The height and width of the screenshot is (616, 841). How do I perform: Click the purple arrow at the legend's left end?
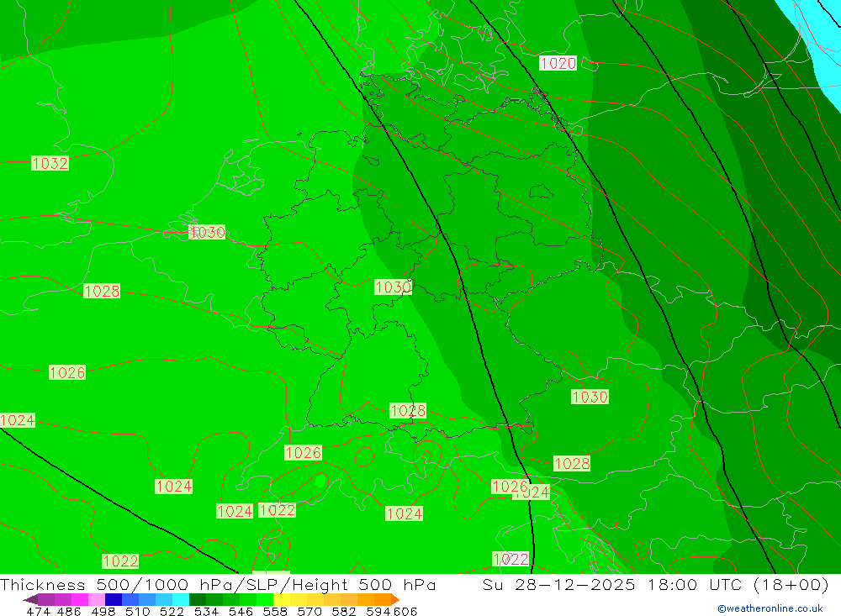click(x=30, y=599)
